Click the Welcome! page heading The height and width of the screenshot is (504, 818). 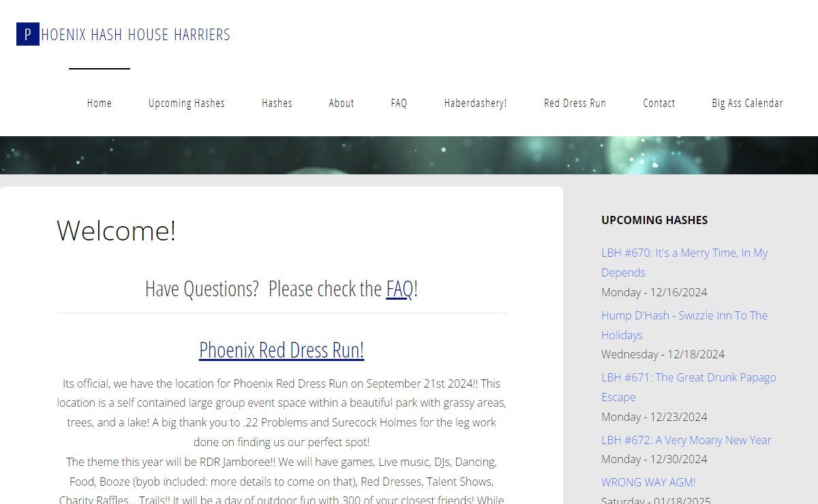click(x=117, y=230)
